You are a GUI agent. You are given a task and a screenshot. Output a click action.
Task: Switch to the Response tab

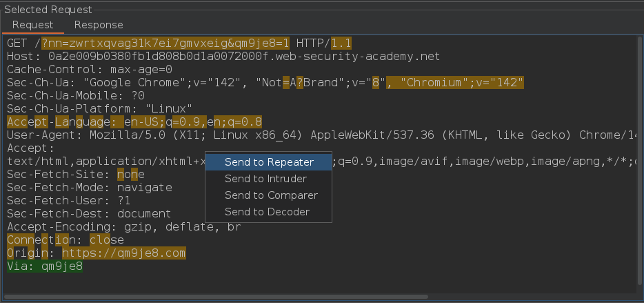tap(99, 25)
